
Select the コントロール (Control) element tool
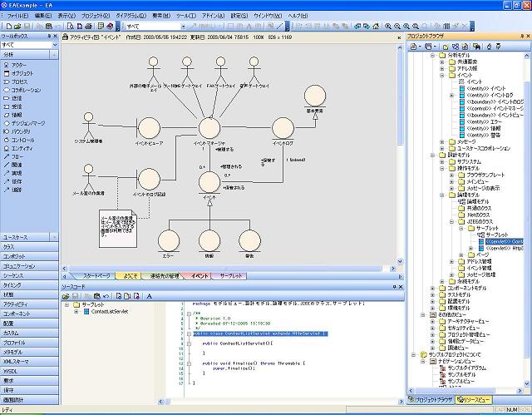[22, 141]
